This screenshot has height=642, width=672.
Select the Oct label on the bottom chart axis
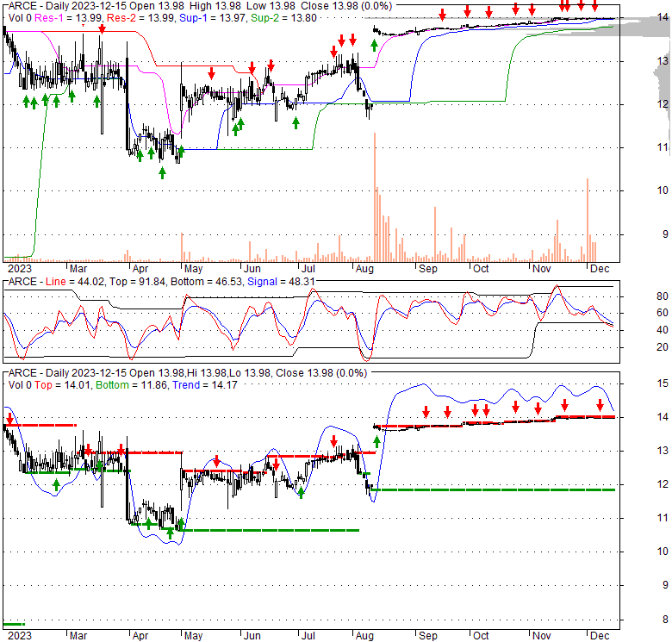click(x=481, y=636)
